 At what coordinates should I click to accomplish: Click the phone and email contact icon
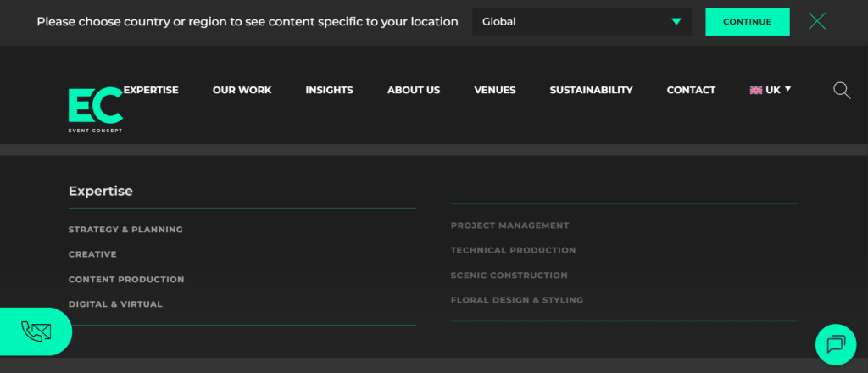[36, 331]
